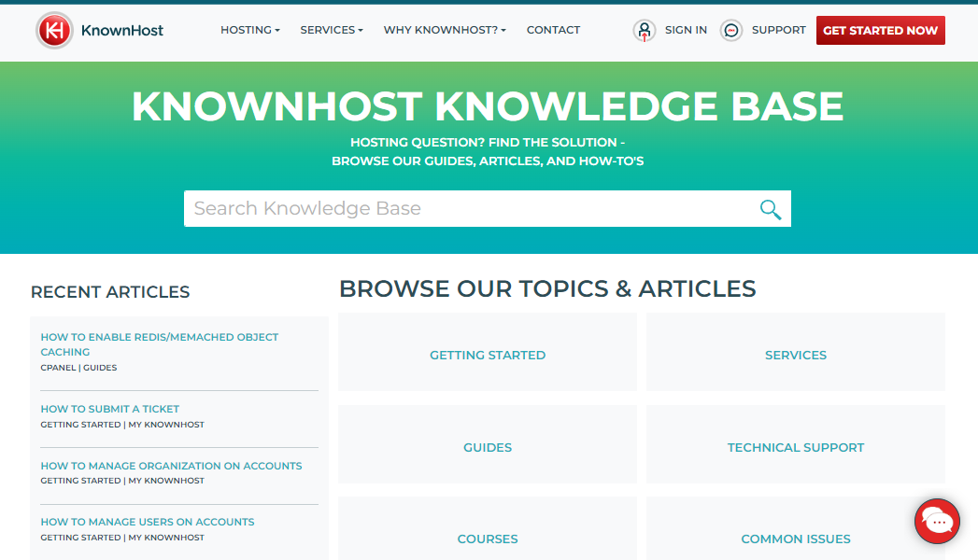Viewport: 978px width, 560px height.
Task: Expand the Hosting dropdown menu
Action: tap(250, 30)
